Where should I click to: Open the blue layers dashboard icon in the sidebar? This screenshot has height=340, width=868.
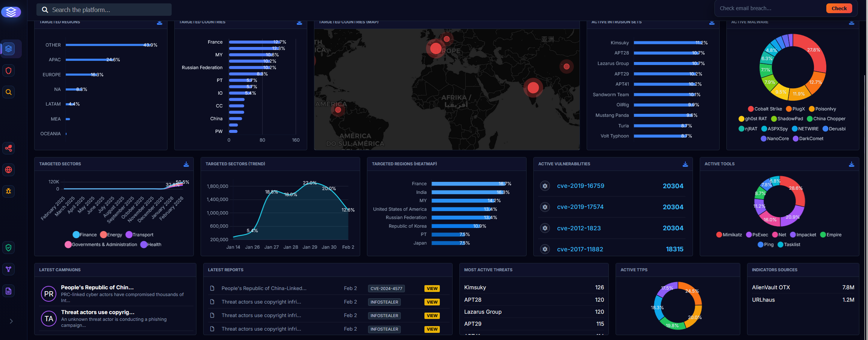click(x=9, y=49)
